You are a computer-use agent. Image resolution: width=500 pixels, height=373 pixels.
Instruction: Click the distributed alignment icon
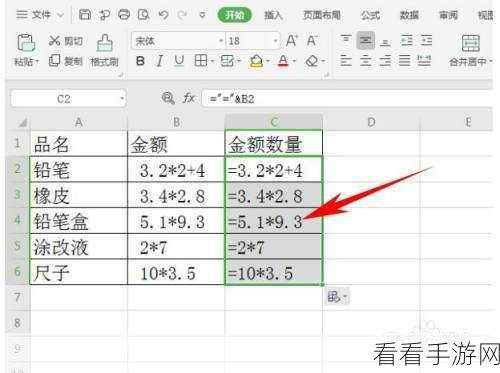[x=424, y=61]
